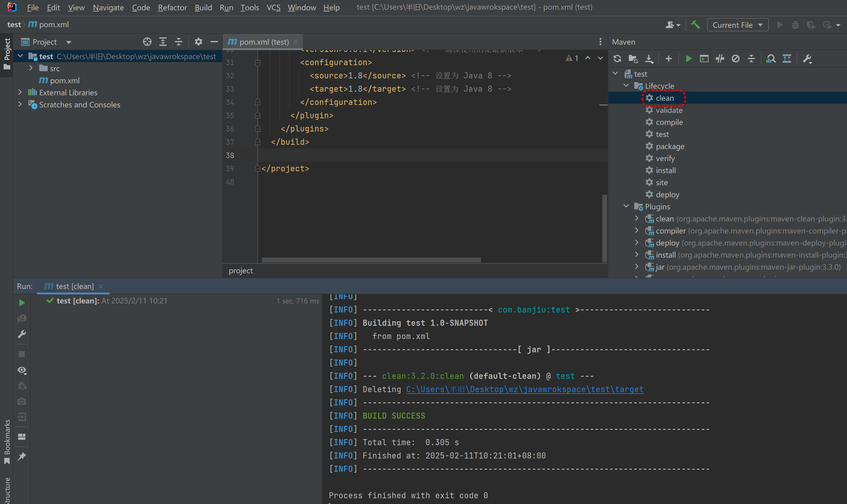Expand Scratches and Consoles node
The width and height of the screenshot is (847, 504).
[x=20, y=104]
